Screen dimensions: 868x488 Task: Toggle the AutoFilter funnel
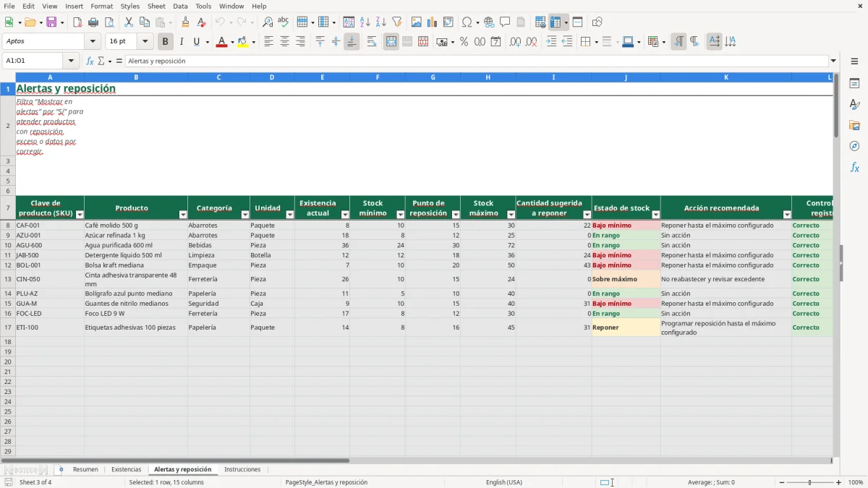click(397, 22)
